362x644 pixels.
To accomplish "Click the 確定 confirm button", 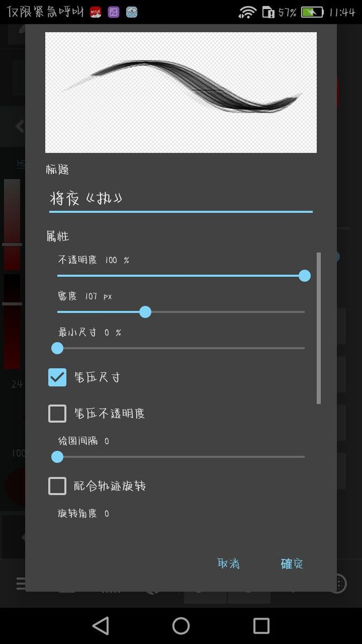I will tap(292, 564).
